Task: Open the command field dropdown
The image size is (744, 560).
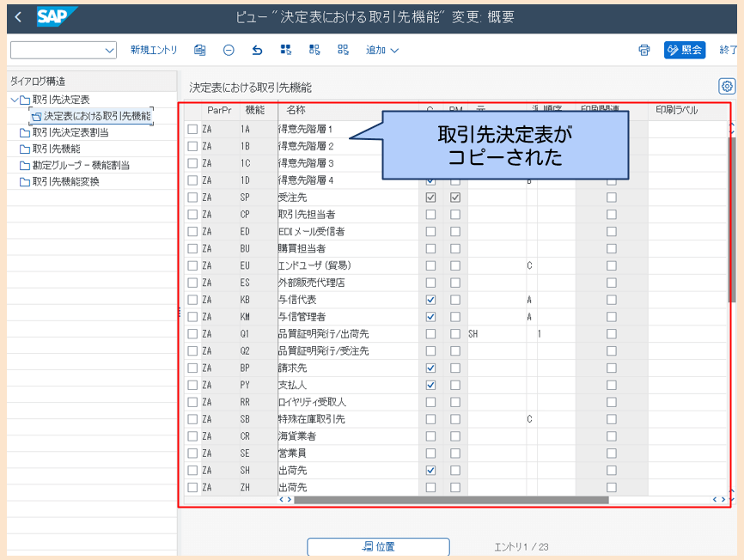Action: click(110, 51)
